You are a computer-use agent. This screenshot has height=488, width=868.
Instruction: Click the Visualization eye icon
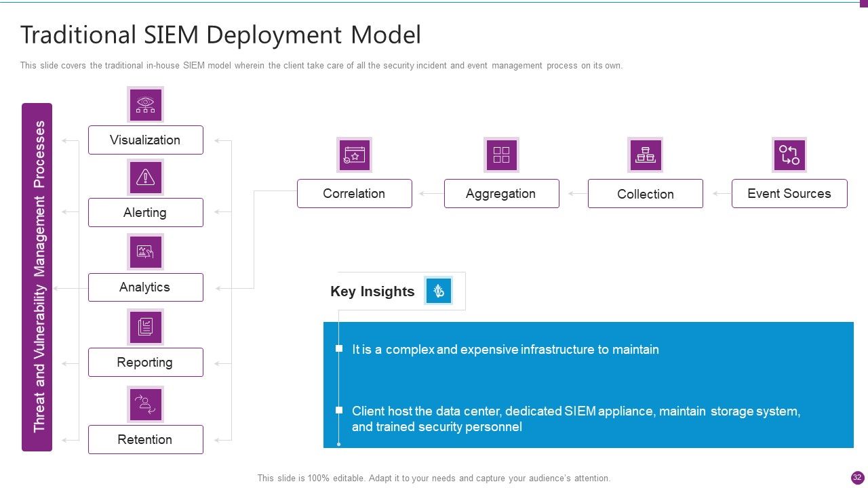click(145, 104)
